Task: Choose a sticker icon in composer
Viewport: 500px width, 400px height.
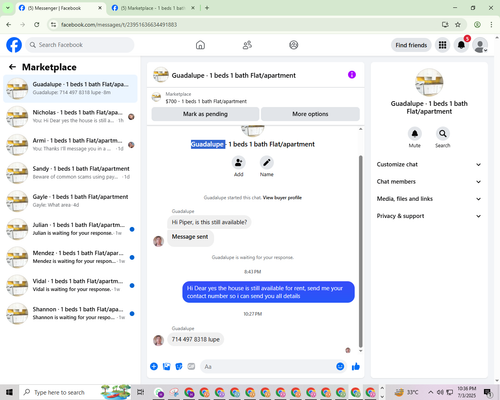Action: [179, 367]
